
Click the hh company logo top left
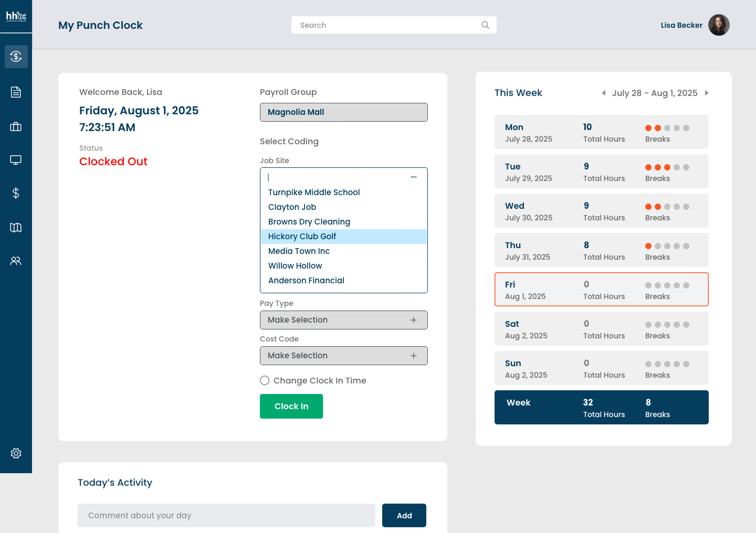pos(16,16)
